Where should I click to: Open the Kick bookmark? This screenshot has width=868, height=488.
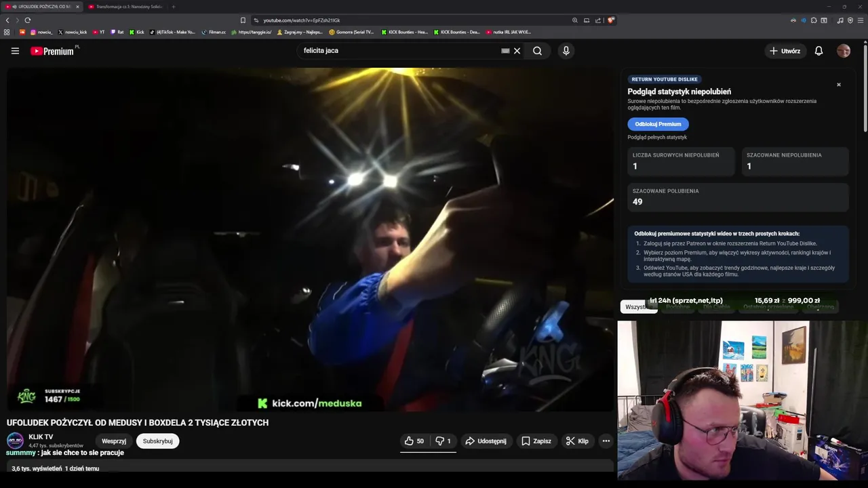pyautogui.click(x=136, y=32)
